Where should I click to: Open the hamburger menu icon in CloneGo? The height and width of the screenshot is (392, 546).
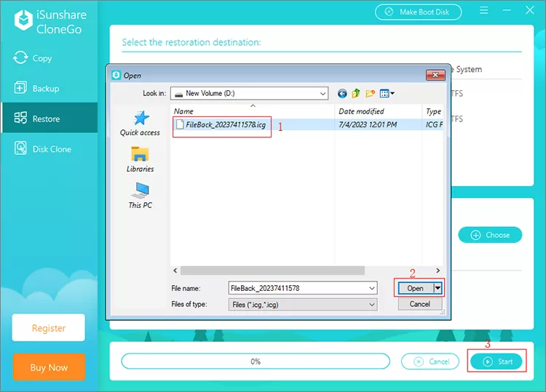point(483,10)
